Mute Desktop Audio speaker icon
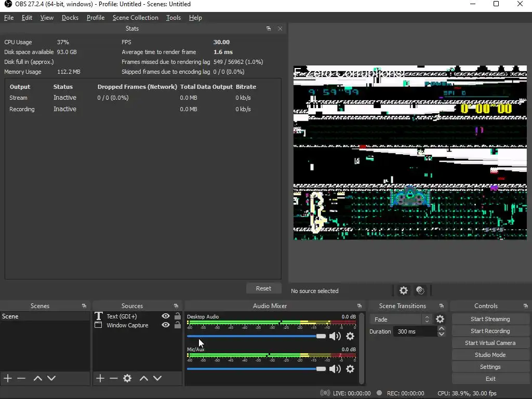The height and width of the screenshot is (399, 532). [x=335, y=336]
